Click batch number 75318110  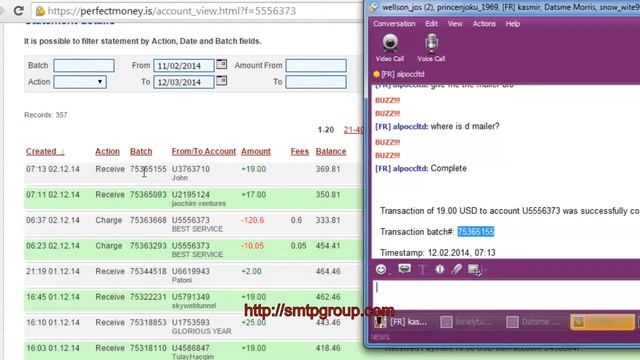click(148, 348)
